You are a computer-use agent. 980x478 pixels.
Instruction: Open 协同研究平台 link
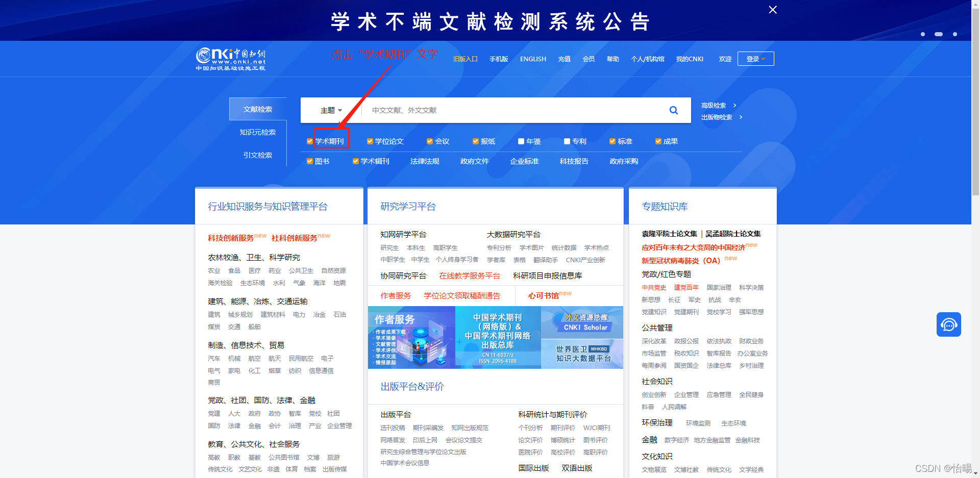[x=403, y=276]
